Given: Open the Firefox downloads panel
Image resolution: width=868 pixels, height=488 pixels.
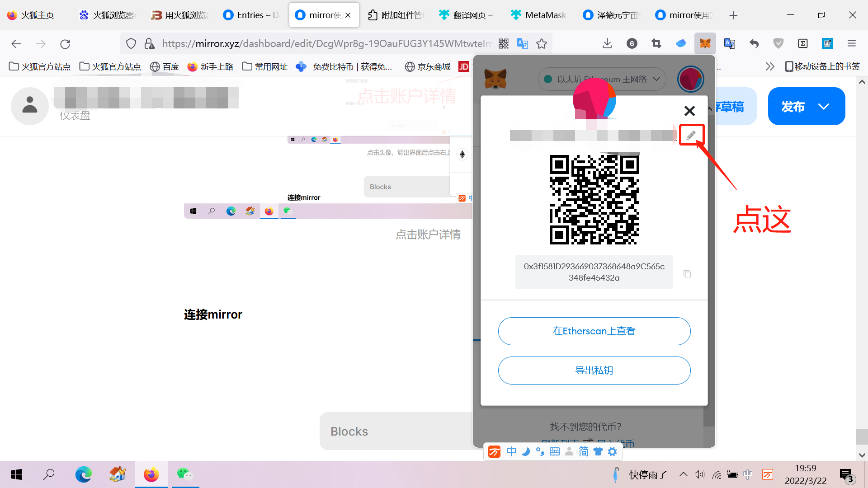Looking at the screenshot, I should 608,43.
